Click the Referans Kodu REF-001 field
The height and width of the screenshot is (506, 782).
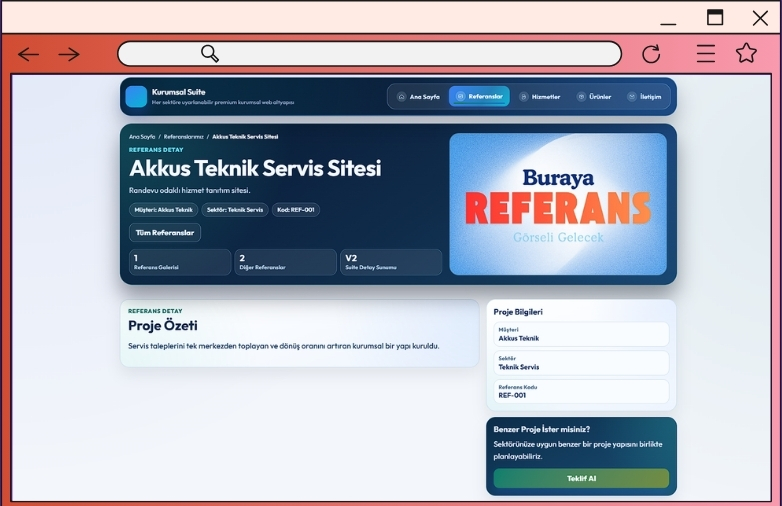click(x=581, y=391)
